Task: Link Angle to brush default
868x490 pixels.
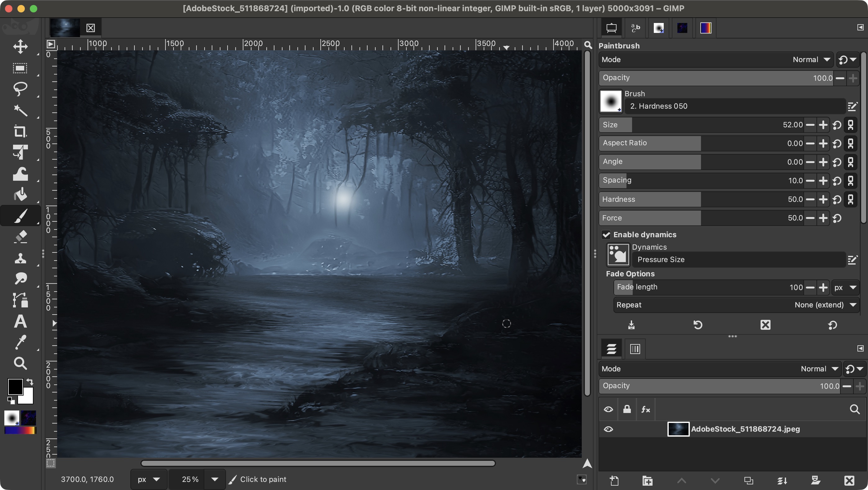Action: (851, 162)
